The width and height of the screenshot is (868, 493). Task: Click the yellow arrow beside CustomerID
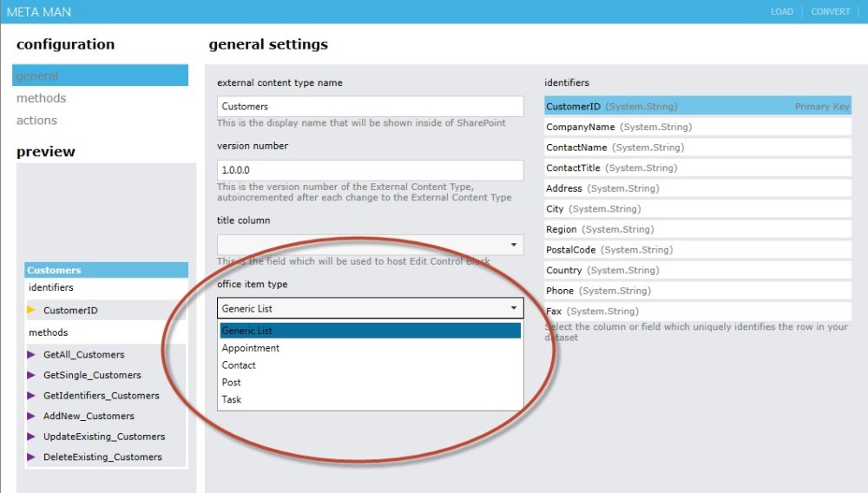coord(31,310)
